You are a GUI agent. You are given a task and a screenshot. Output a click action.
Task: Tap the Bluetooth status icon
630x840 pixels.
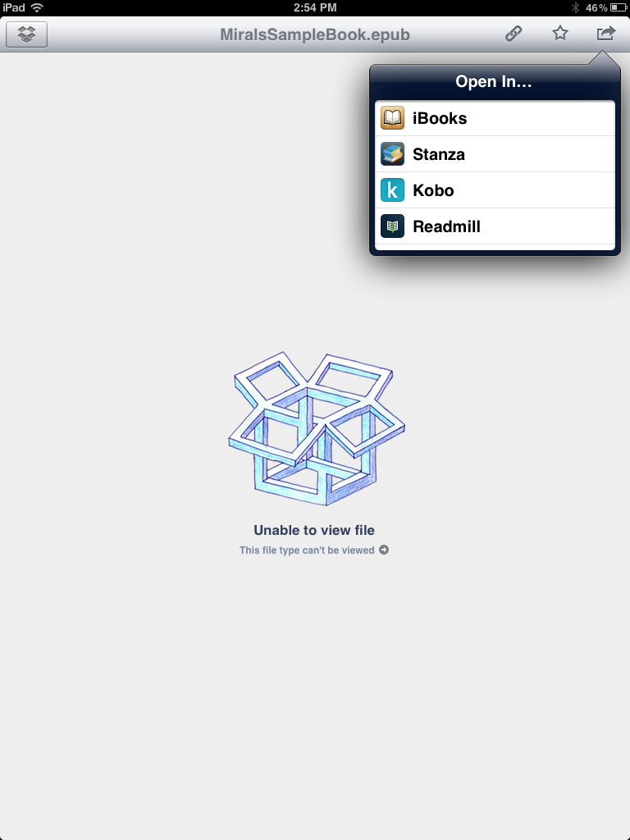(575, 7)
